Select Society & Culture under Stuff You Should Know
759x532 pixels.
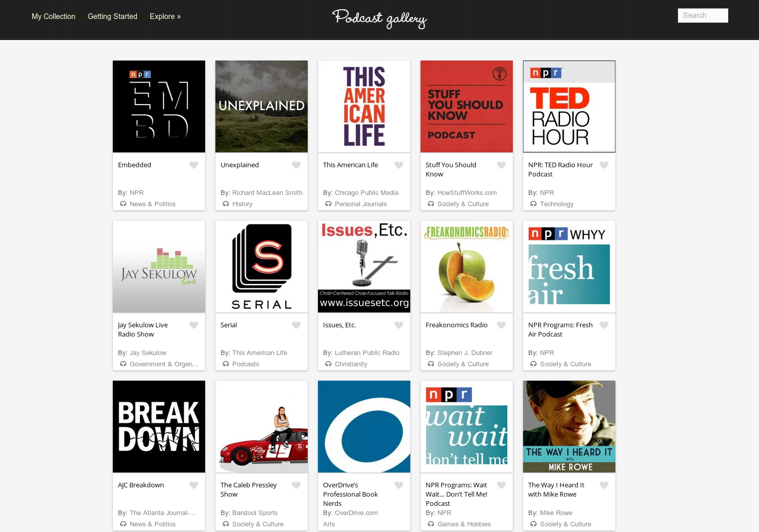tap(463, 204)
